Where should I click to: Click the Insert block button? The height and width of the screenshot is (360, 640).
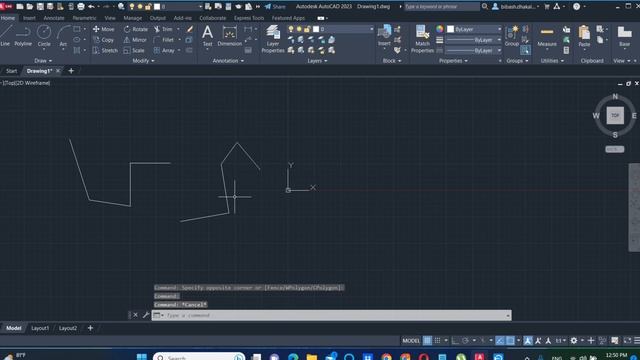coord(384,35)
